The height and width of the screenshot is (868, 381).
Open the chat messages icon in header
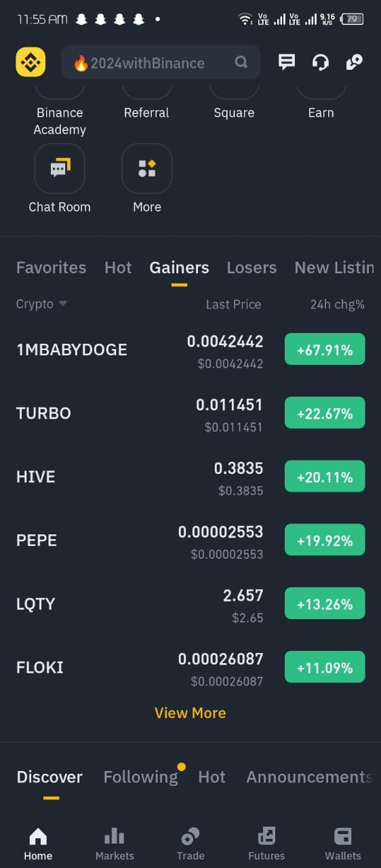pyautogui.click(x=287, y=62)
